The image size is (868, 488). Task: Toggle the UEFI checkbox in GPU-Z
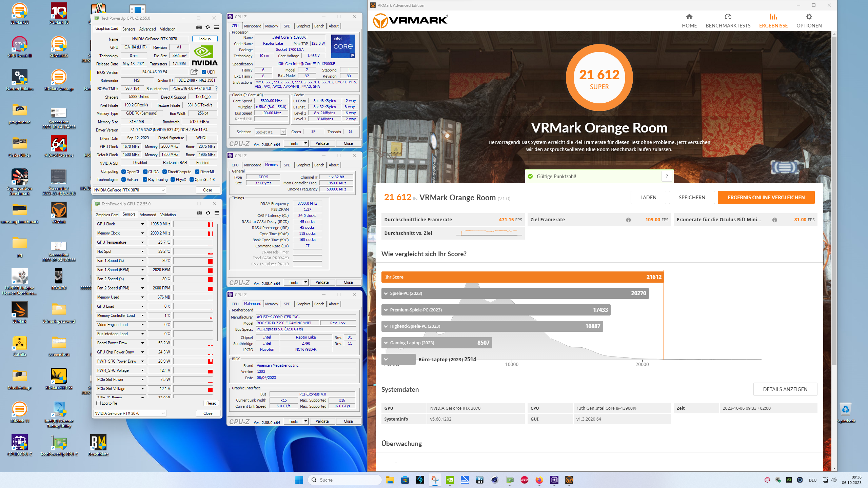pyautogui.click(x=204, y=72)
